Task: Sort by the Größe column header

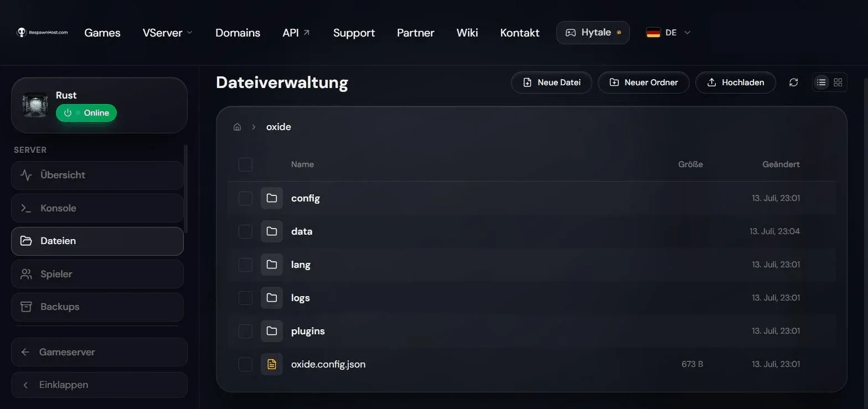Action: [690, 164]
